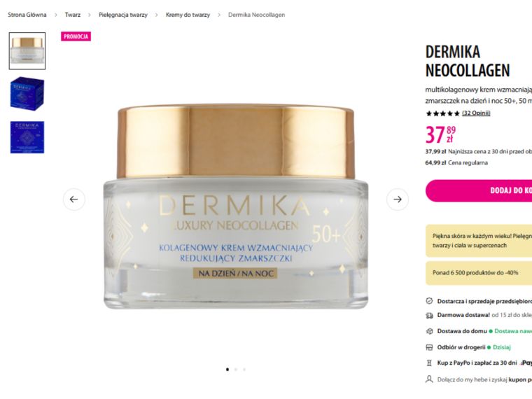This screenshot has height=399, width=532.
Task: Click the PayPo hourglass icon
Action: [x=429, y=363]
